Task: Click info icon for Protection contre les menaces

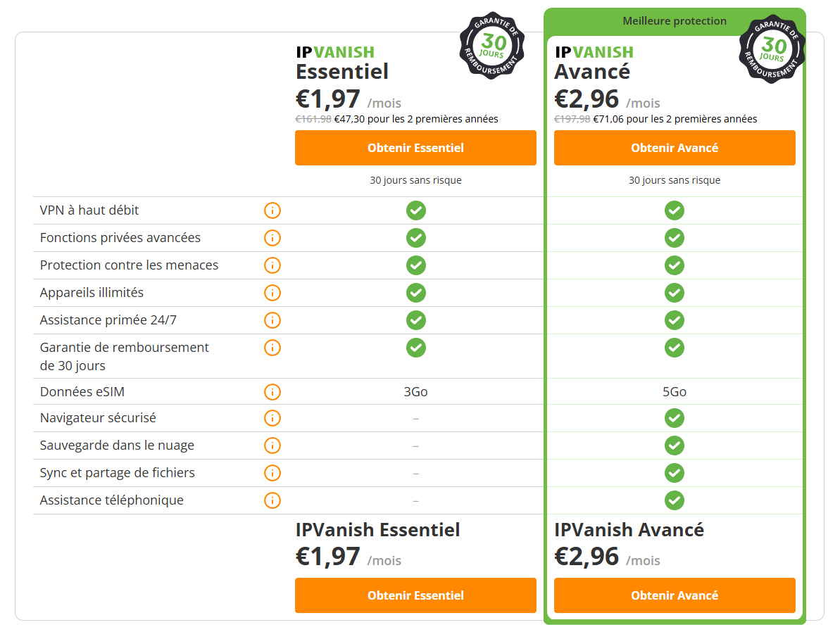Action: [272, 265]
